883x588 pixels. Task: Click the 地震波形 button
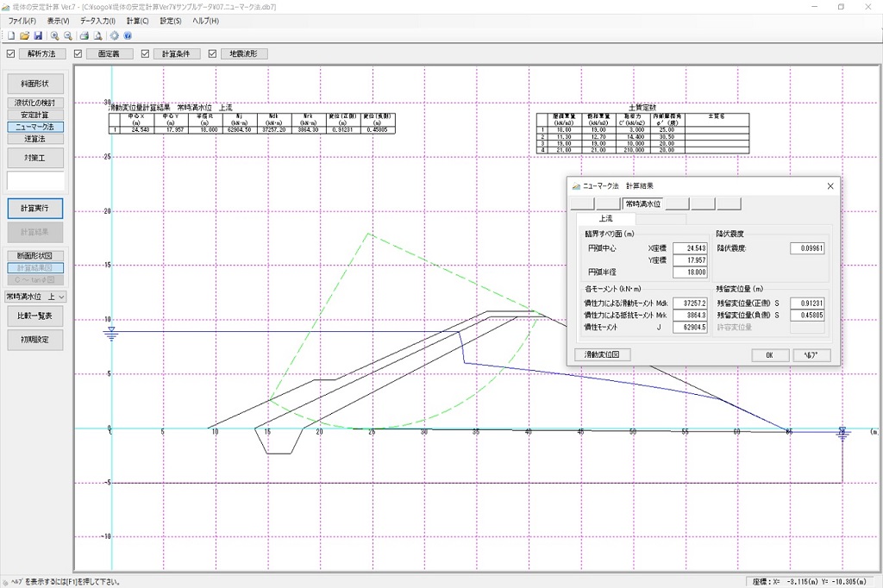[x=243, y=54]
